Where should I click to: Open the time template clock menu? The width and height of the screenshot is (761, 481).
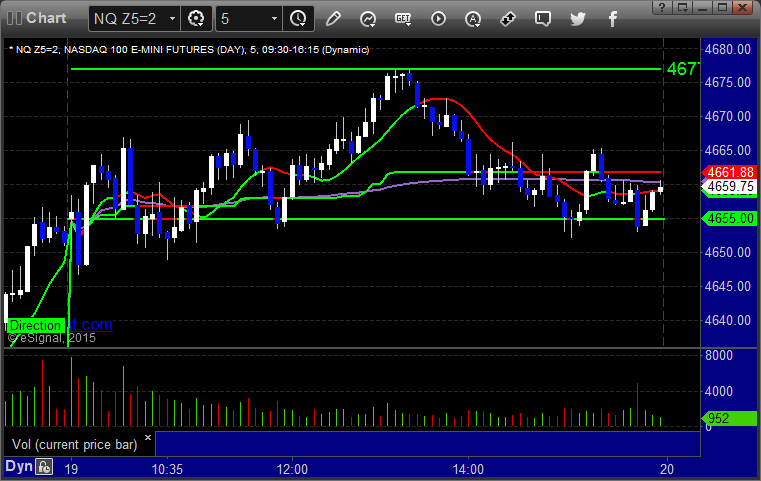pos(298,19)
